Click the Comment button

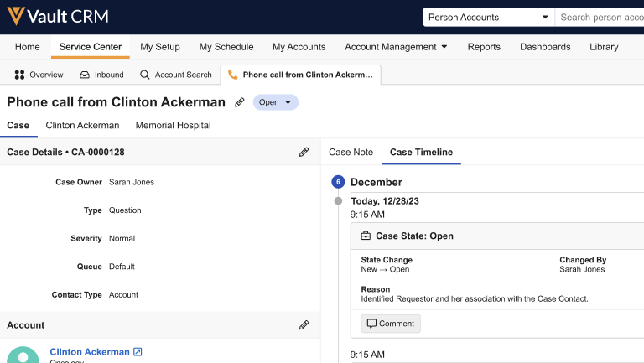tap(391, 324)
